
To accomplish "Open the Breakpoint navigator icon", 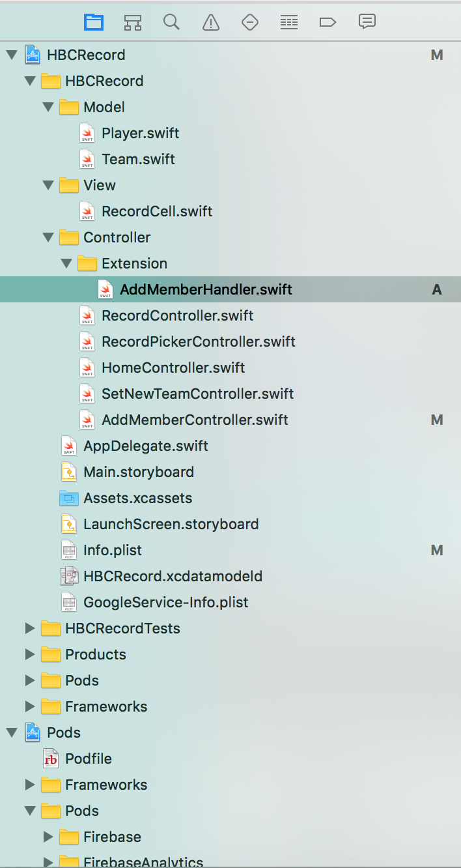I will pyautogui.click(x=328, y=22).
